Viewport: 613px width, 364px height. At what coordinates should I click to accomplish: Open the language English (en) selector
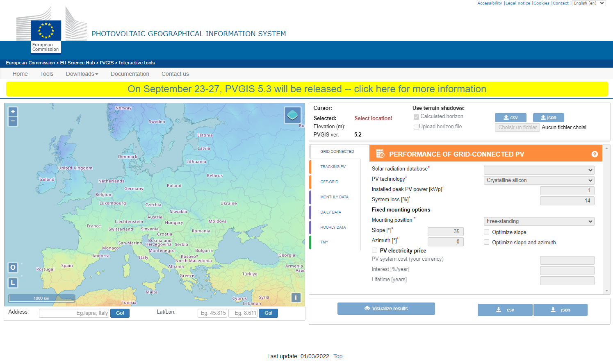coord(589,3)
